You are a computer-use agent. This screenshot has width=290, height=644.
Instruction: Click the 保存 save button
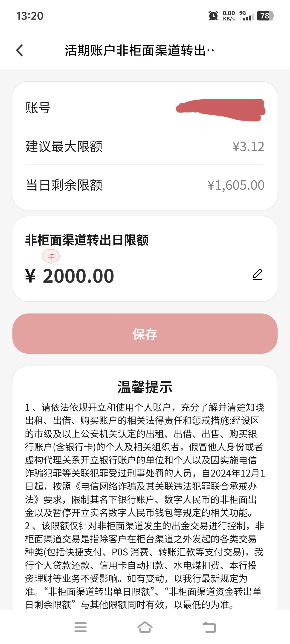tap(145, 334)
